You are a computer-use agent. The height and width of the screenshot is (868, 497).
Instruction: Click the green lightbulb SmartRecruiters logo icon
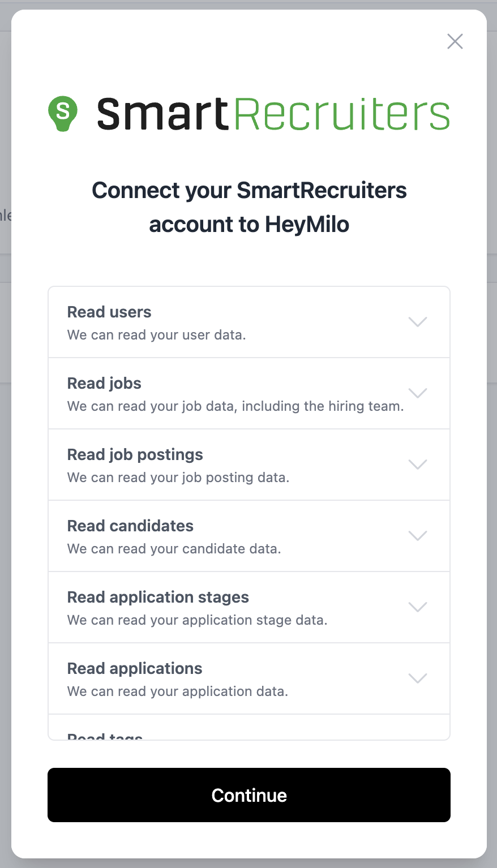pyautogui.click(x=63, y=113)
